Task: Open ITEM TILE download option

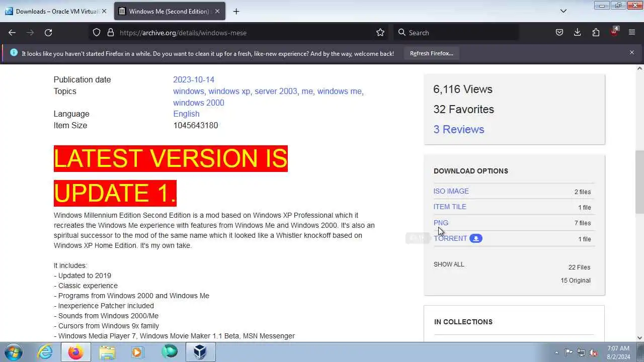Action: (x=450, y=207)
